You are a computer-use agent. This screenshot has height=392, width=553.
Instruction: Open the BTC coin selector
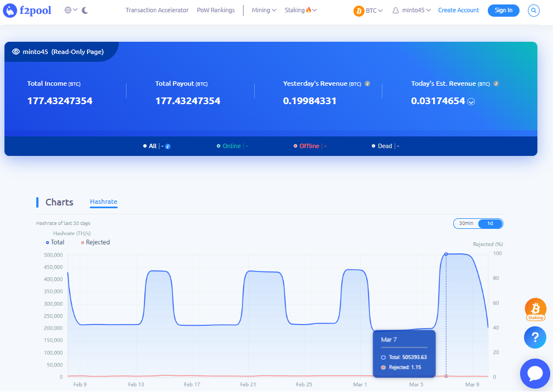[x=368, y=9]
